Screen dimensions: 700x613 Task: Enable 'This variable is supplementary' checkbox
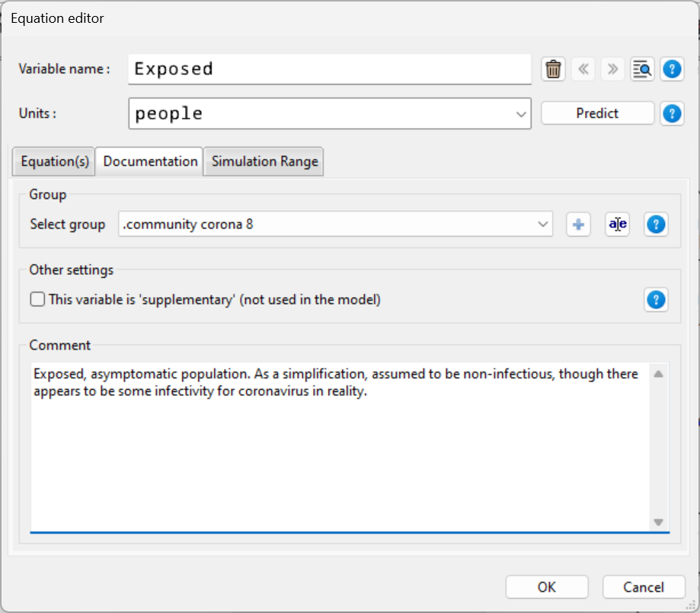37,299
